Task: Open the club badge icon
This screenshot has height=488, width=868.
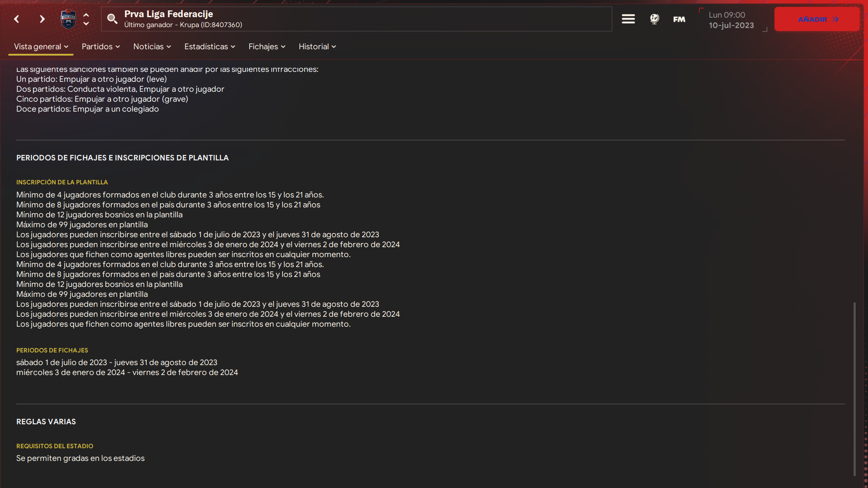Action: (68, 19)
